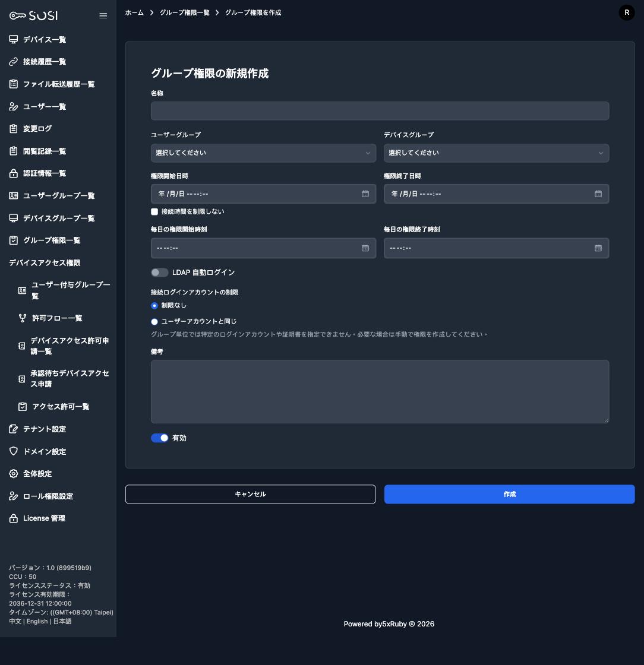This screenshot has width=644, height=665.
Task: Select ユーザーアカウントと同じ radio option
Action: 154,322
